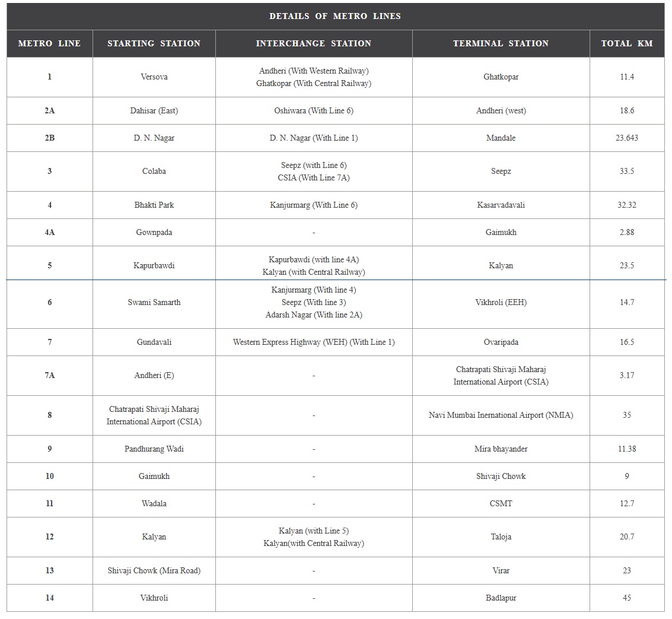Select the Navi Mumbai International Airport cell
The width and height of the screenshot is (672, 619).
(501, 415)
